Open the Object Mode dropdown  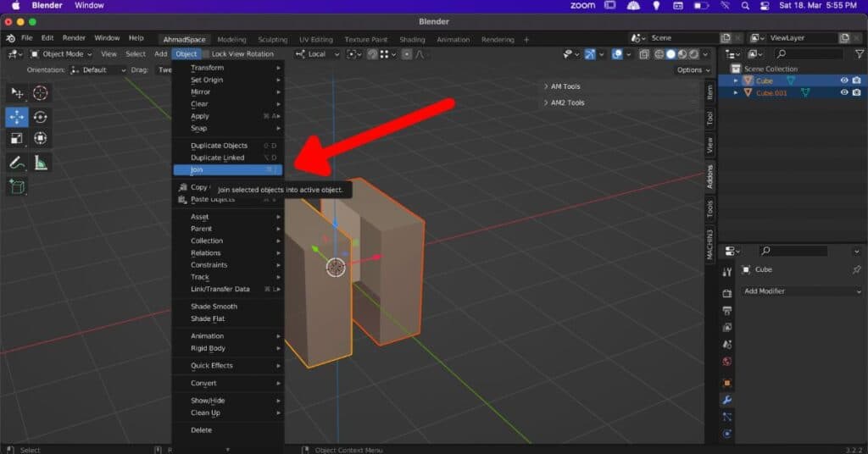pos(64,54)
